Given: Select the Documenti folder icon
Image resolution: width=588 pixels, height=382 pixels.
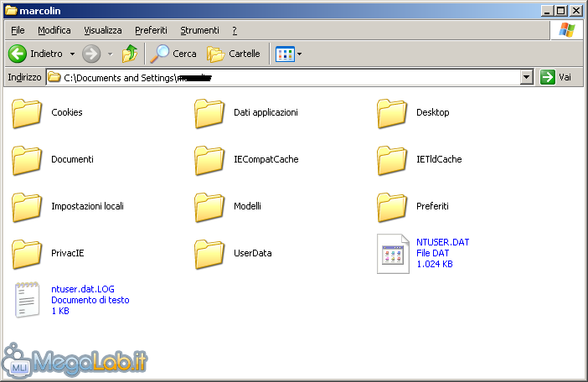Looking at the screenshot, I should [x=27, y=160].
